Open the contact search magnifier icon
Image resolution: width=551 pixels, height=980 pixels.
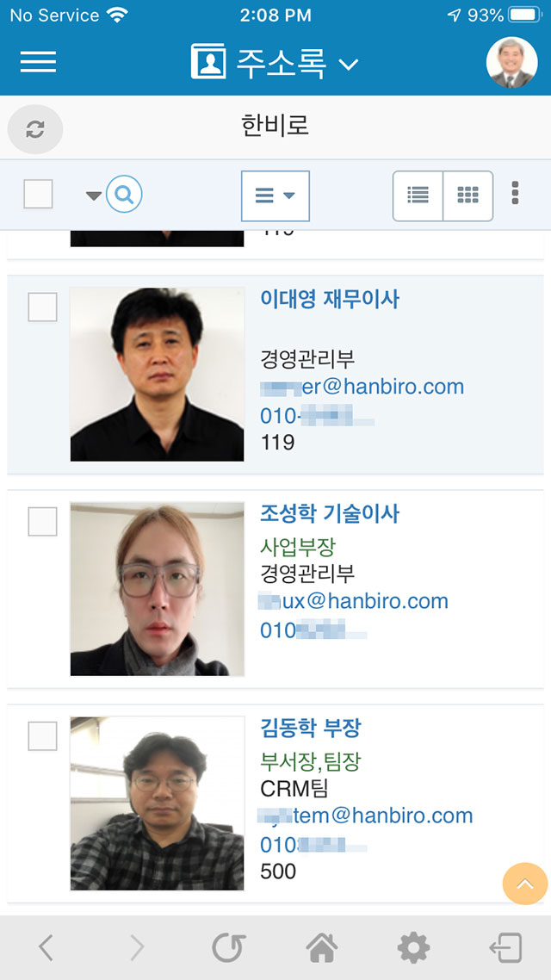tap(124, 195)
